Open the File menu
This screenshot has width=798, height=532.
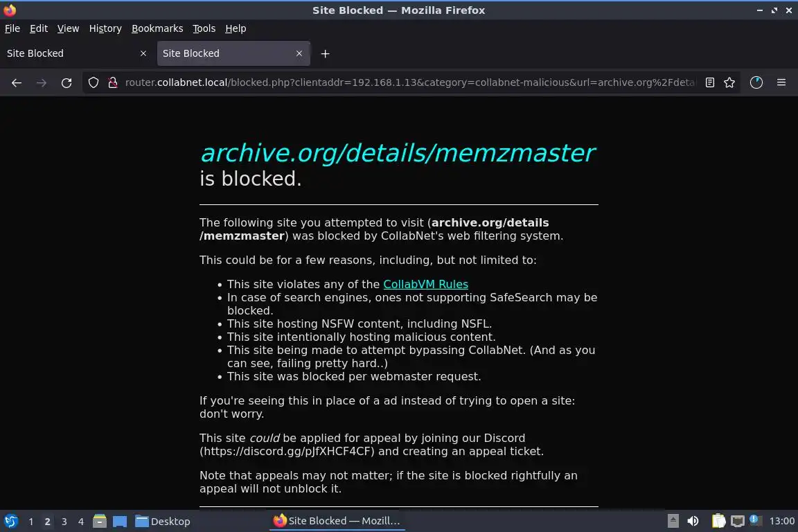click(12, 28)
